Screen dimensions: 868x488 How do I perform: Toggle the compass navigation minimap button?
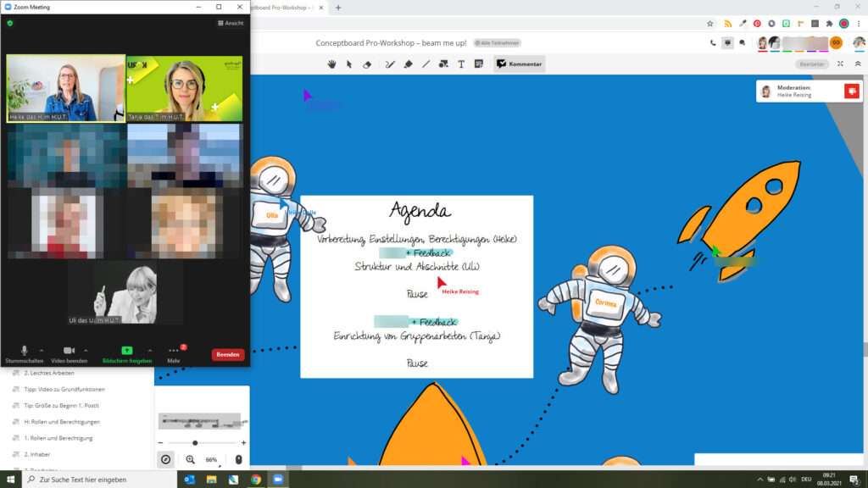[165, 460]
